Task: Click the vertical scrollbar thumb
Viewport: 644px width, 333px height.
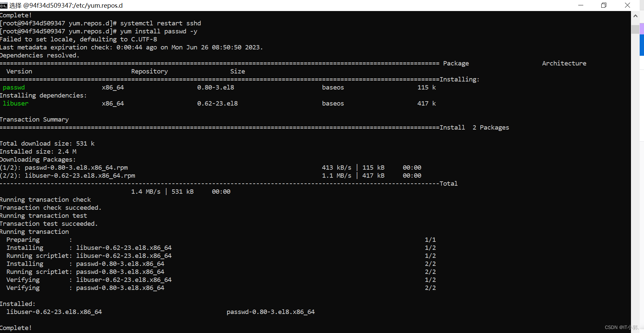Action: 635,29
